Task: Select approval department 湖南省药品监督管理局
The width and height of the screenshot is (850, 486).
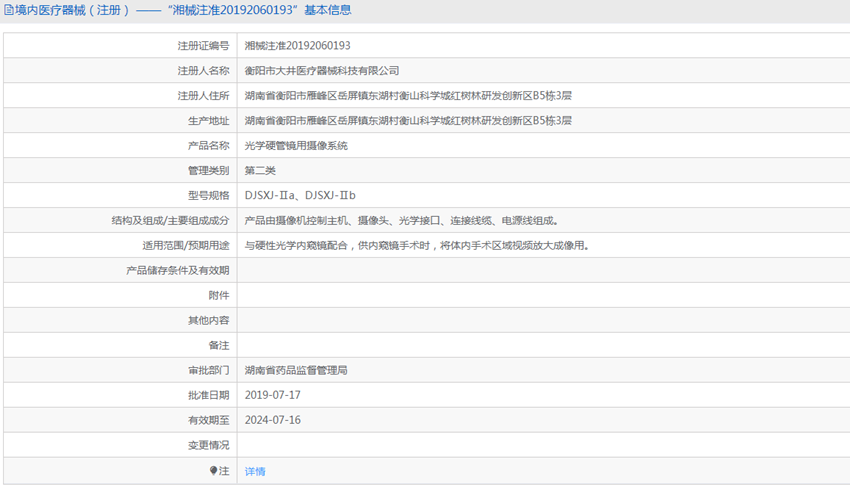Action: (296, 370)
